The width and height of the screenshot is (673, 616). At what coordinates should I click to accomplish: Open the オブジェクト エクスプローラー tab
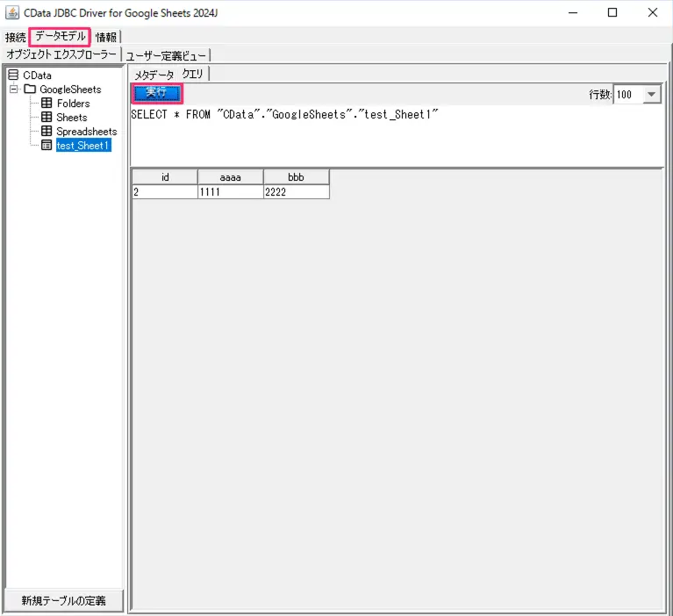tap(61, 54)
